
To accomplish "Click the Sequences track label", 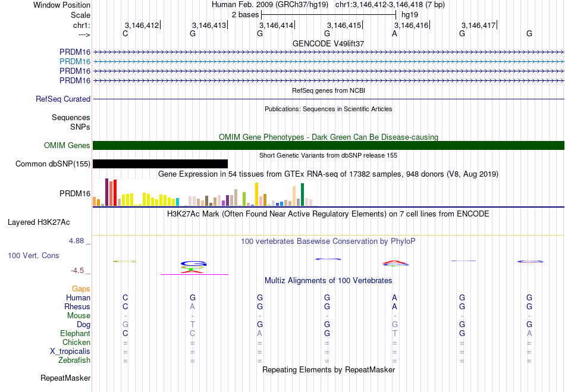I will (71, 117).
